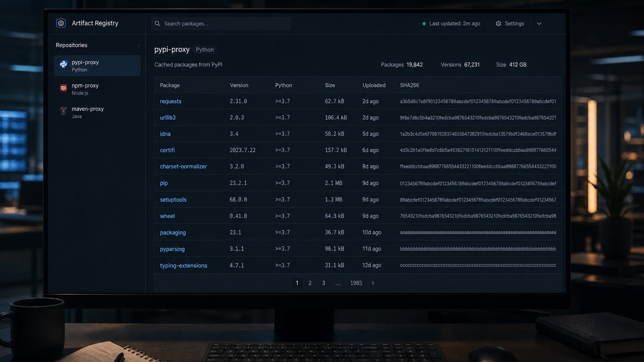
Task: Sort by the Package column header
Action: pyautogui.click(x=170, y=85)
